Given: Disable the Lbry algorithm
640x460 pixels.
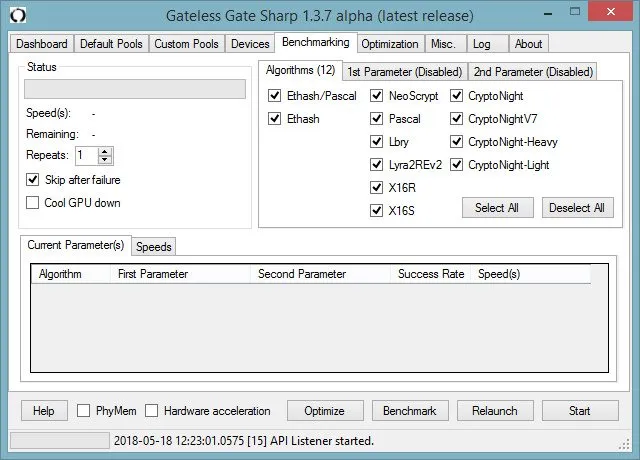Looking at the screenshot, I should (x=376, y=142).
